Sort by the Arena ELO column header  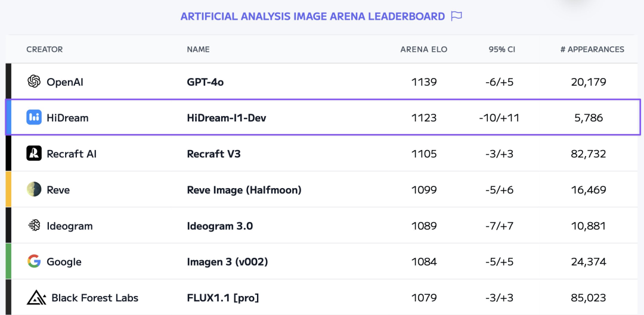pos(424,49)
